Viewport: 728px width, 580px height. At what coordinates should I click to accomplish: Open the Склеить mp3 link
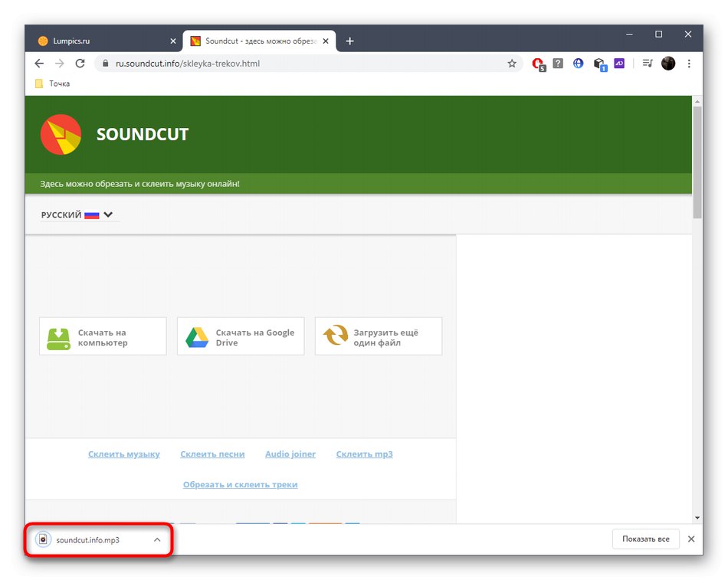click(365, 454)
